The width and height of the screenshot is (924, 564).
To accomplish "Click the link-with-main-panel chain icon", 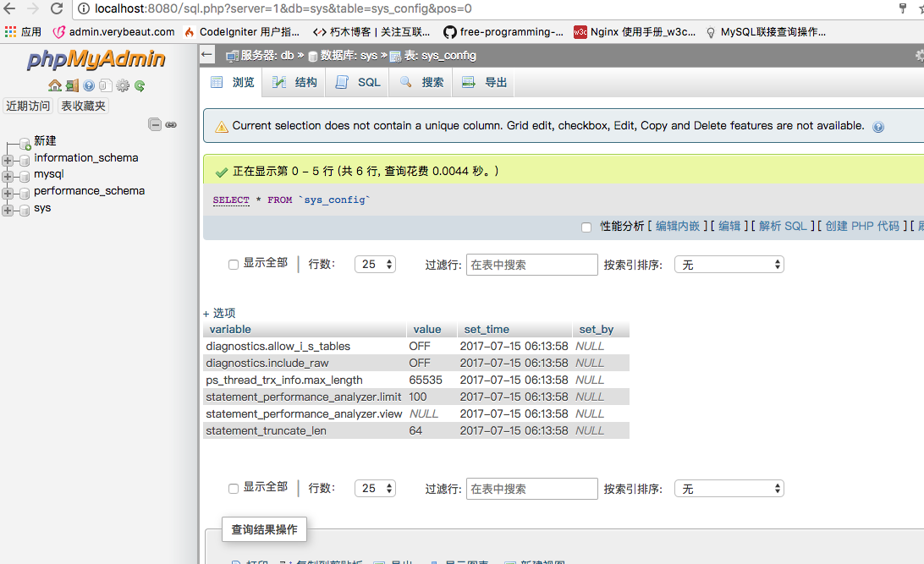I will click(171, 124).
